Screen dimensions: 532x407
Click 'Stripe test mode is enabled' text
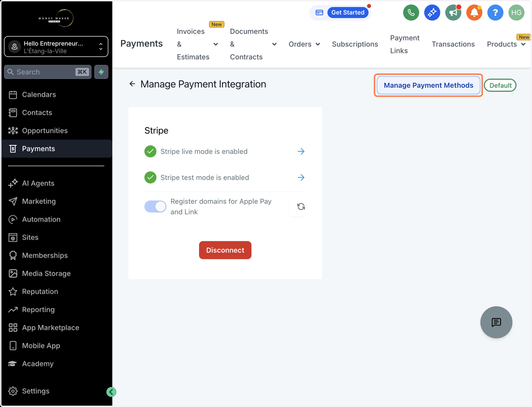pyautogui.click(x=205, y=177)
